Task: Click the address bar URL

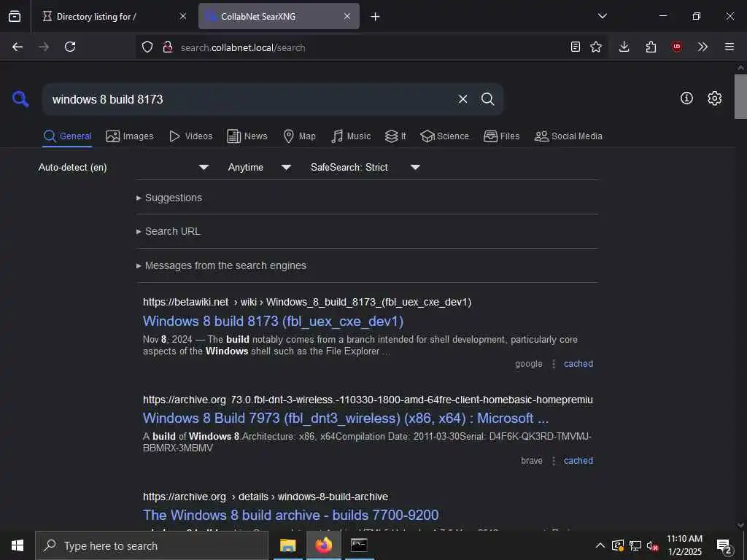Action: click(x=243, y=47)
